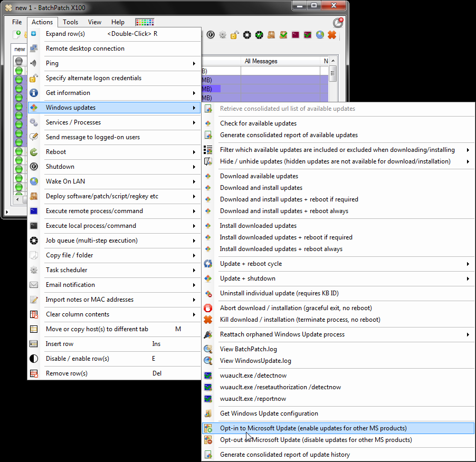The image size is (476, 462).
Task: Open the File menu
Action: [x=17, y=22]
